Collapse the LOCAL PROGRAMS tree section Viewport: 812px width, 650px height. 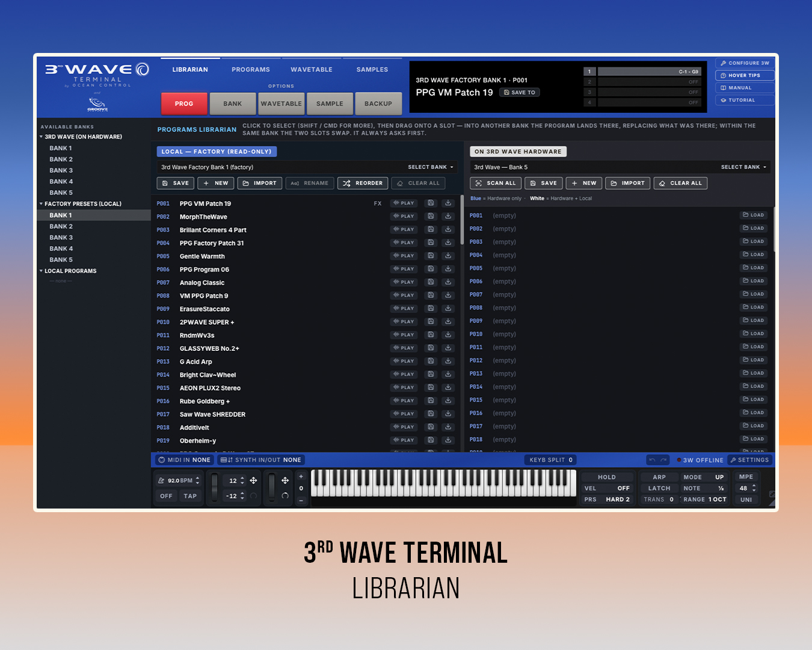(x=42, y=271)
